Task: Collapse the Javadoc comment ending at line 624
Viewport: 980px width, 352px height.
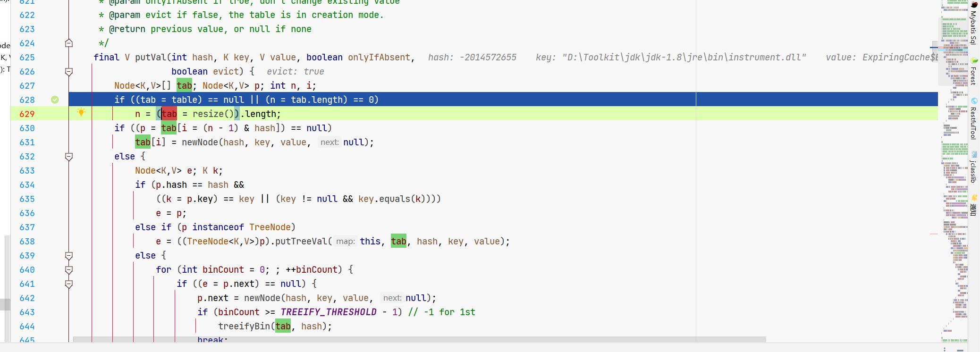Action: point(68,43)
